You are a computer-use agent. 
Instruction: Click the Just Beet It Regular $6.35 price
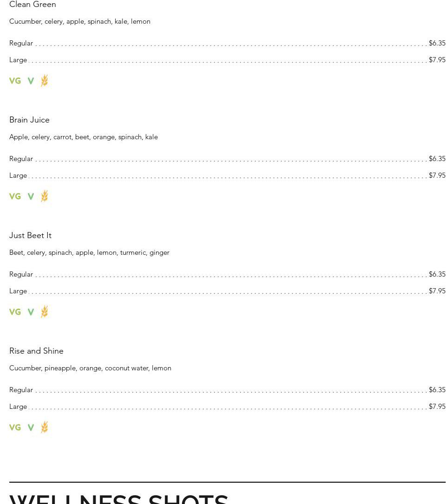[x=437, y=274]
